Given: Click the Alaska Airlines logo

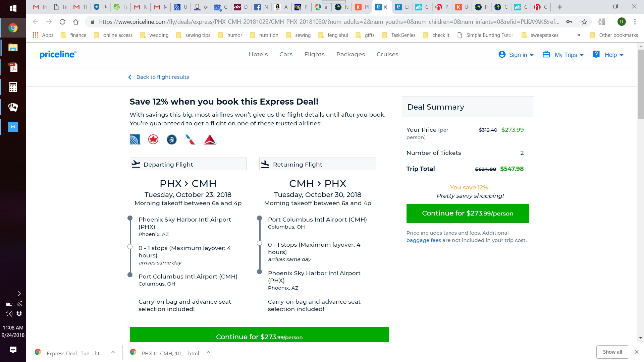Looking at the screenshot, I should coord(172,139).
